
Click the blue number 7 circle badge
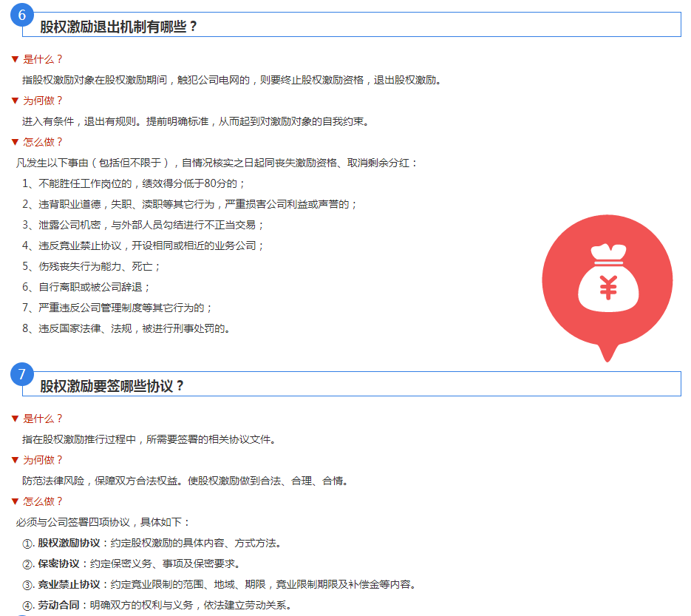(x=22, y=374)
